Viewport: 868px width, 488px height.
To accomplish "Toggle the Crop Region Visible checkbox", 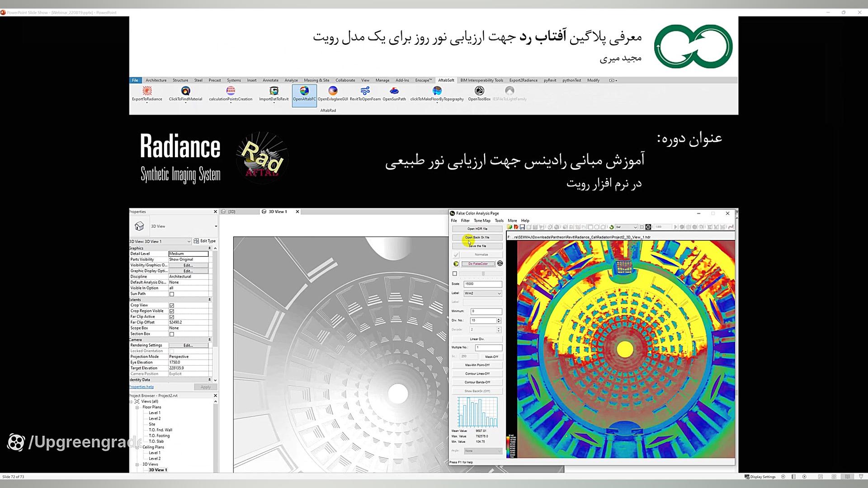I will [172, 311].
